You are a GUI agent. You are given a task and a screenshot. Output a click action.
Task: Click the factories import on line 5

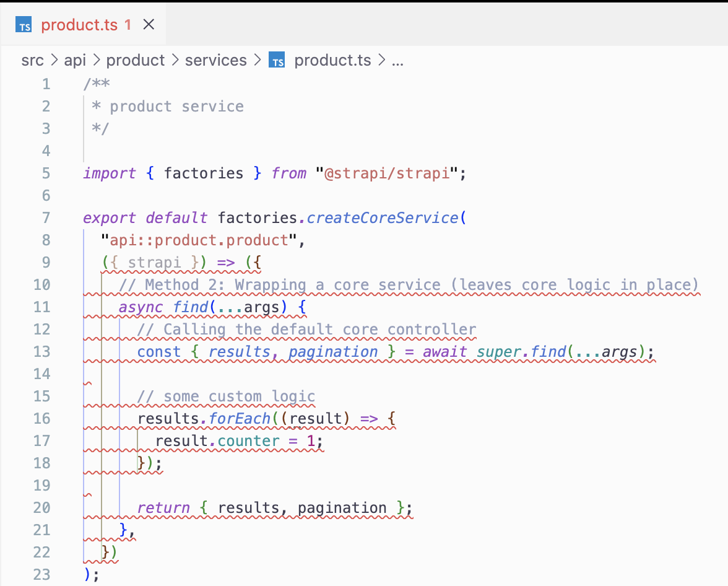[204, 173]
